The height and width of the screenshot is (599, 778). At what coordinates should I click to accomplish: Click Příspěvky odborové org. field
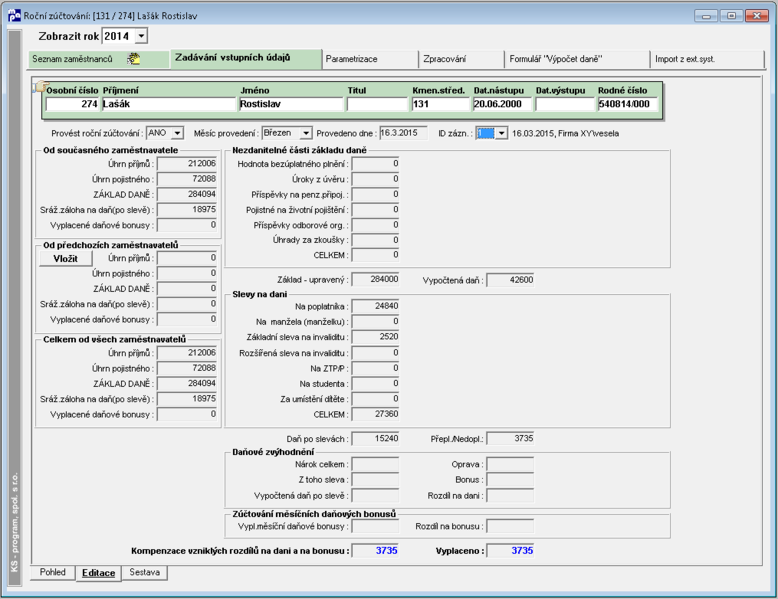(x=375, y=225)
